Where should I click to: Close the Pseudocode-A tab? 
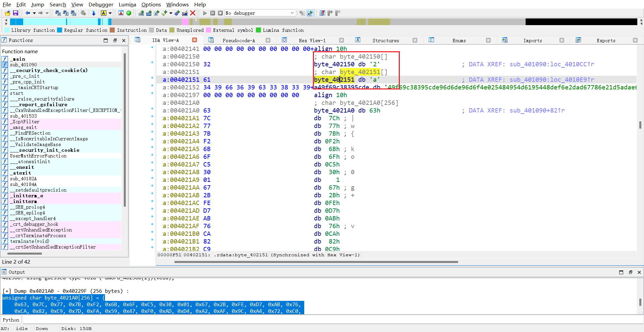268,40
